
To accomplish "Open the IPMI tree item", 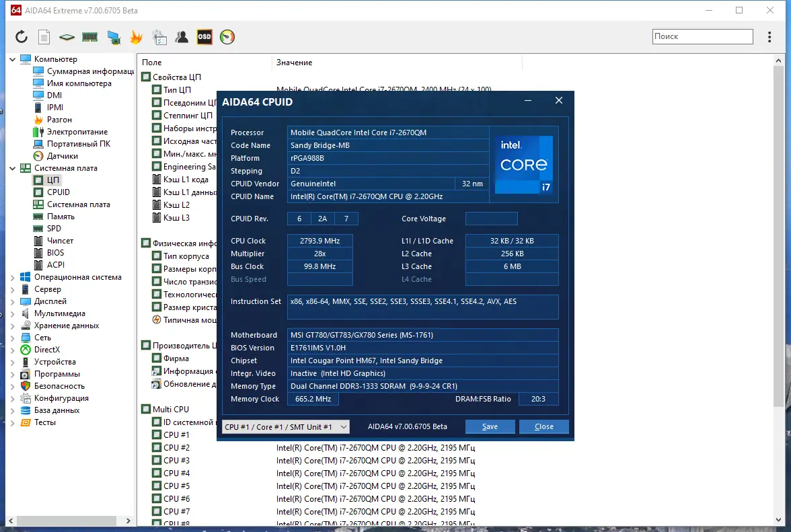I will (x=48, y=108).
